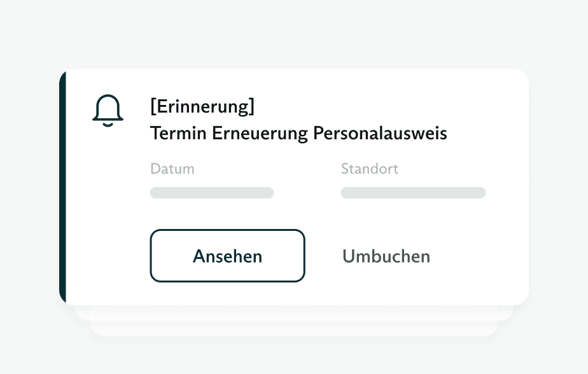Image resolution: width=588 pixels, height=374 pixels.
Task: View appointment via outlined Ansehen button
Action: (227, 256)
